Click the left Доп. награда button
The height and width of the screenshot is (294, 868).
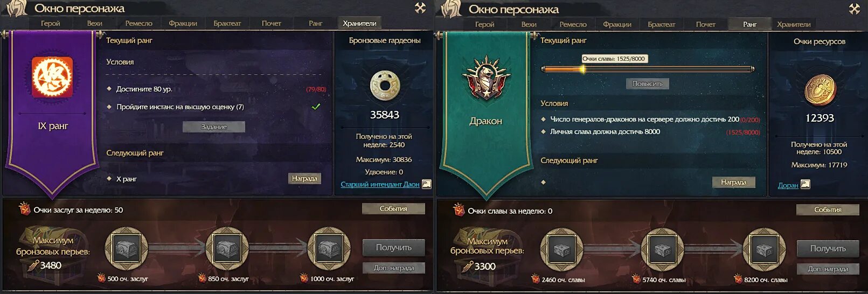click(394, 268)
